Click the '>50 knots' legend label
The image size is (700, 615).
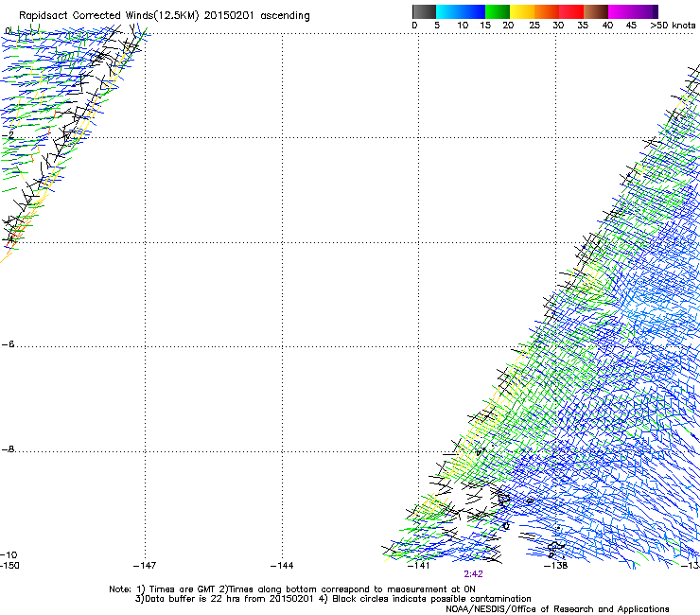[673, 26]
